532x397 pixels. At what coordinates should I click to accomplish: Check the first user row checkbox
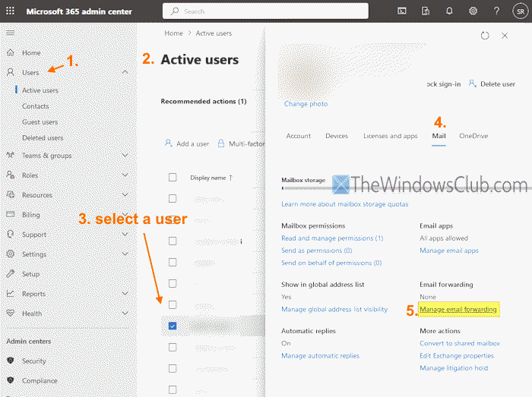click(x=173, y=199)
